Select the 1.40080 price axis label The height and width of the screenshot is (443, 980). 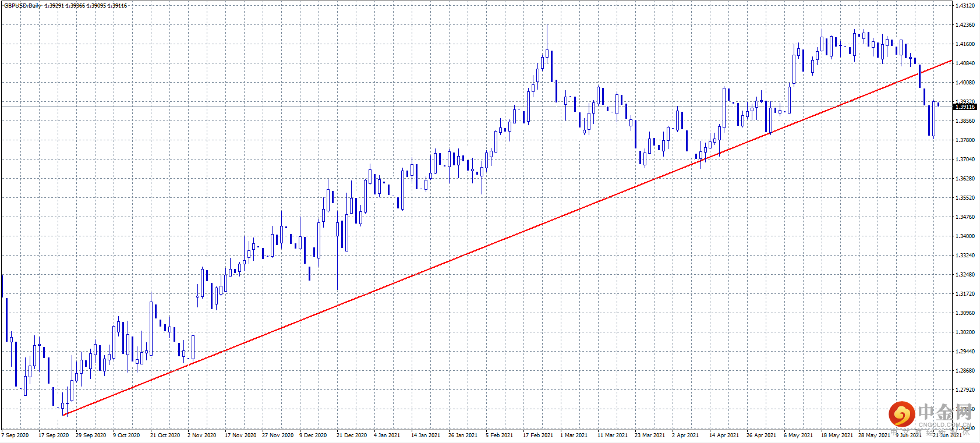(x=965, y=83)
